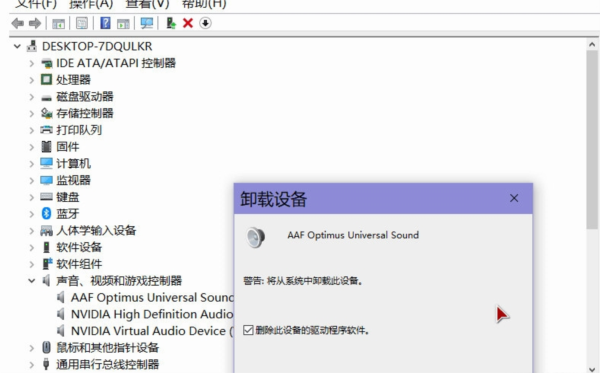Close the 卸载设备 dialog

click(514, 198)
